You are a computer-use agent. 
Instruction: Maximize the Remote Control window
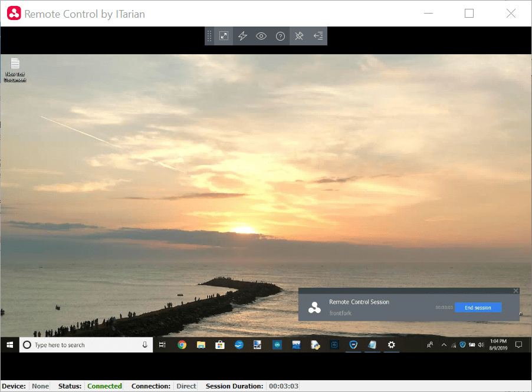[x=469, y=13]
